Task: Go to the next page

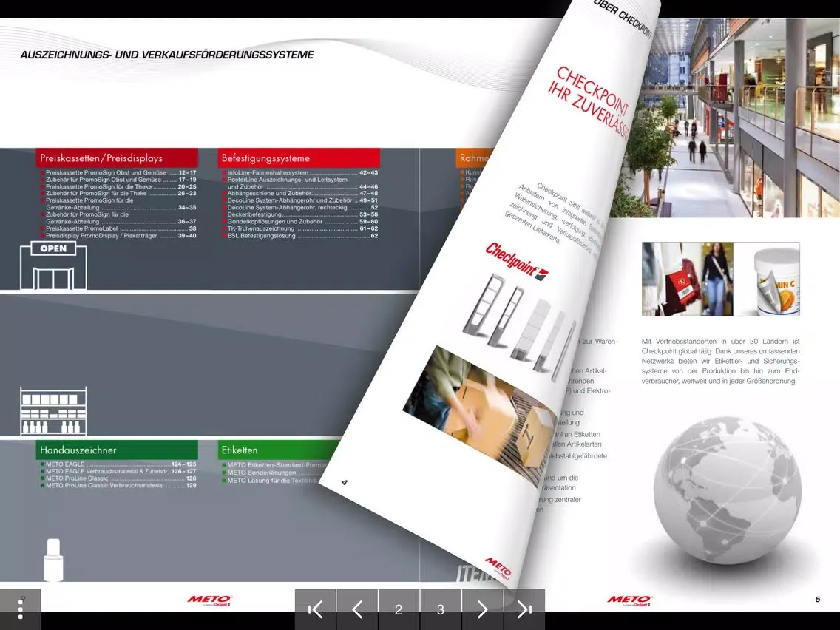Action: (x=482, y=609)
